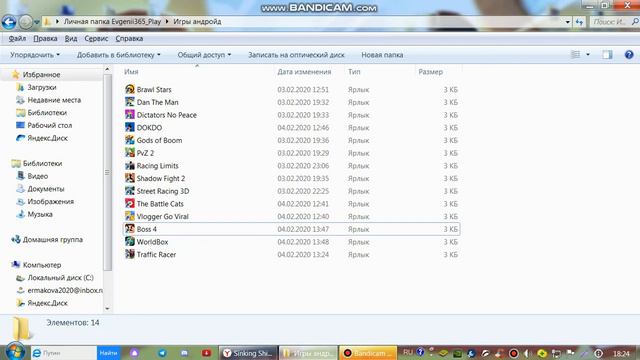Change view with the view icon
Viewport: 640px width, 360px height.
(576, 55)
